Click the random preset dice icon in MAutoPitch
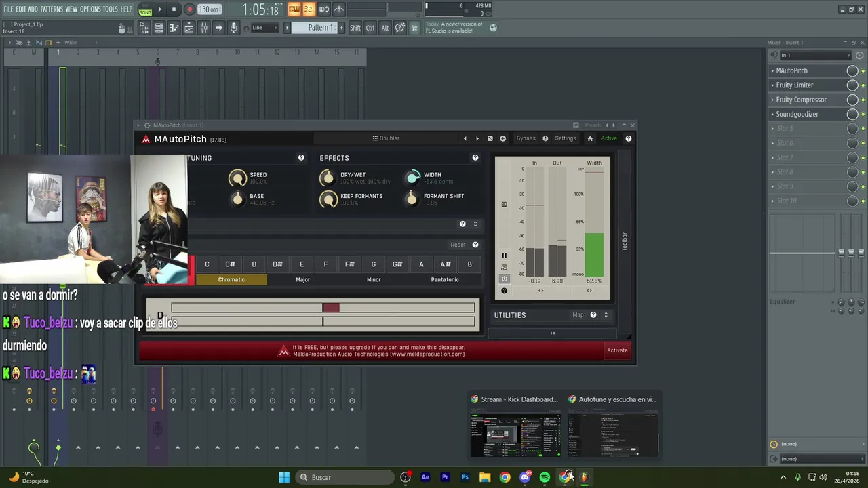Viewport: 868px width, 488px height. [490, 138]
